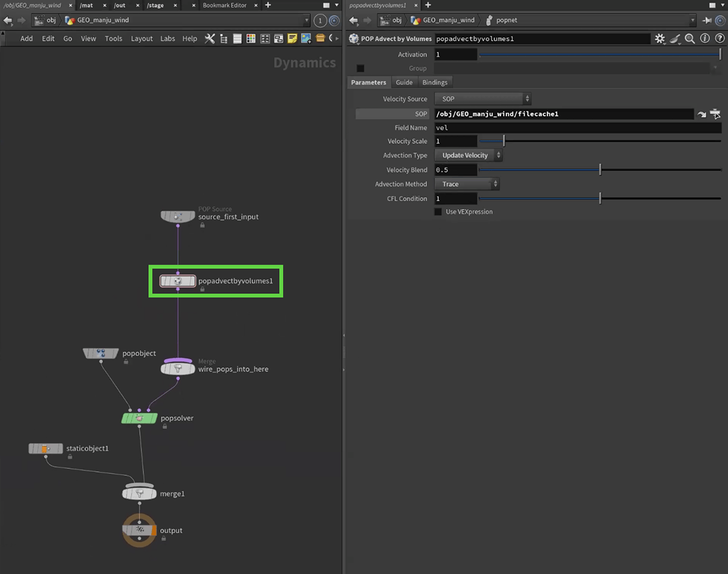
Task: Click the sticky note icon in network toolbar
Action: [x=292, y=38]
